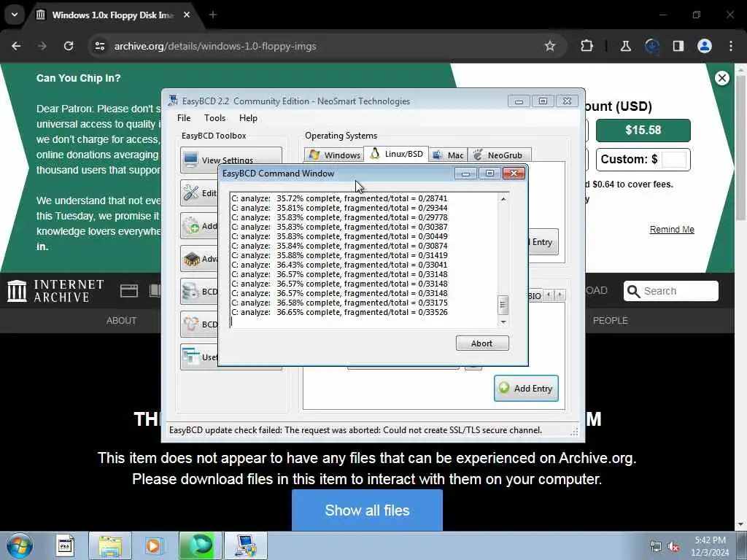Switch to the Mac tab
747x560 pixels.
tap(449, 155)
